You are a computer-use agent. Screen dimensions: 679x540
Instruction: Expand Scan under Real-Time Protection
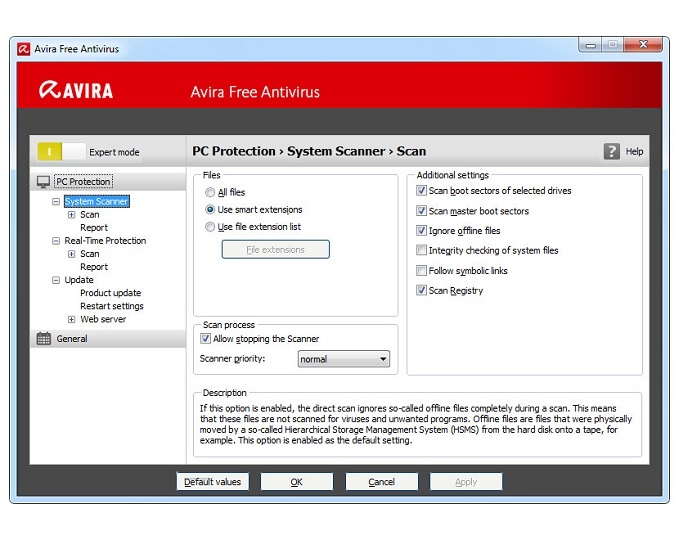71,254
